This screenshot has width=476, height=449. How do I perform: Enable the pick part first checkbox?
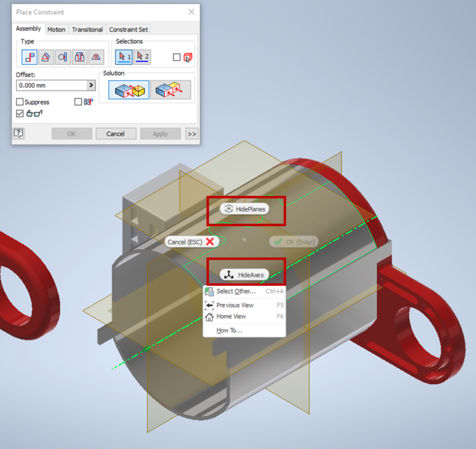pos(177,57)
